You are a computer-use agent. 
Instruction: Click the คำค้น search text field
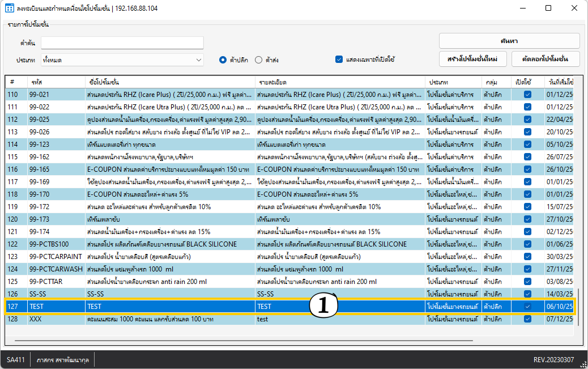point(122,43)
